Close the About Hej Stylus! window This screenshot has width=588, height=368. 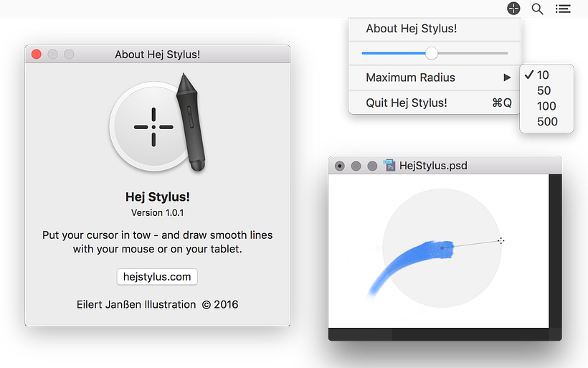pyautogui.click(x=37, y=55)
